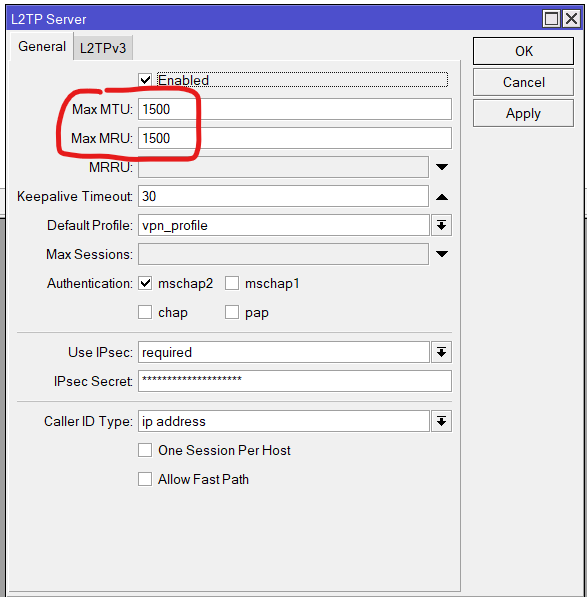The height and width of the screenshot is (597, 587).
Task: Open the Use IPsec dropdown
Action: pyautogui.click(x=442, y=352)
